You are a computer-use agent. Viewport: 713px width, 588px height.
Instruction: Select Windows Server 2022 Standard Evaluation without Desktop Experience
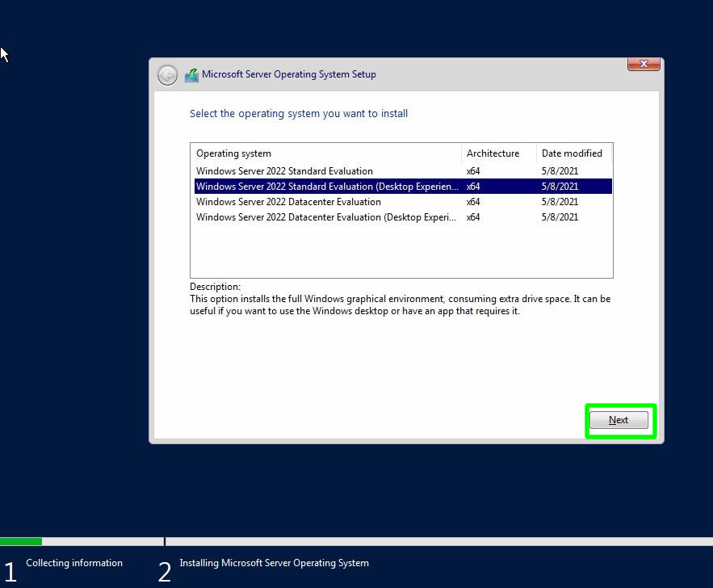pos(284,171)
